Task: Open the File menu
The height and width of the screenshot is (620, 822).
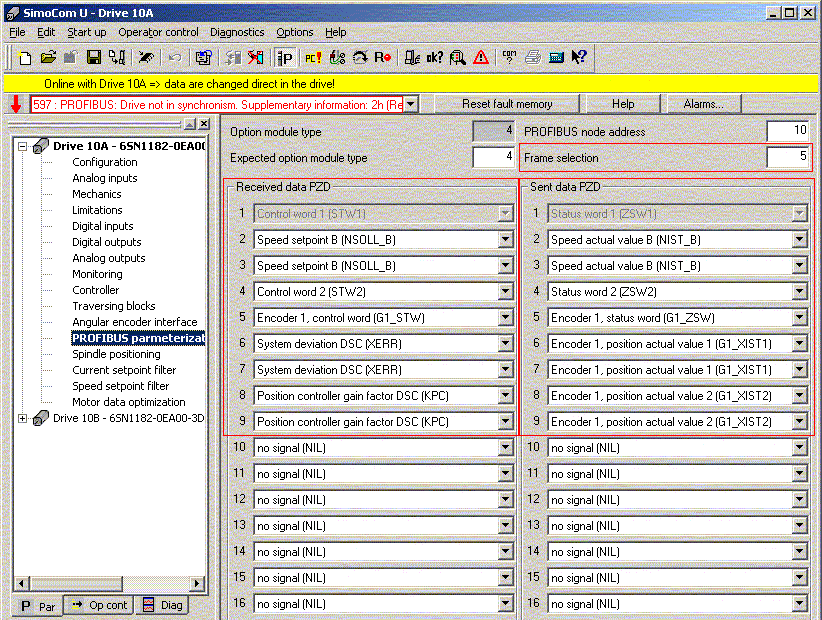Action: [17, 32]
